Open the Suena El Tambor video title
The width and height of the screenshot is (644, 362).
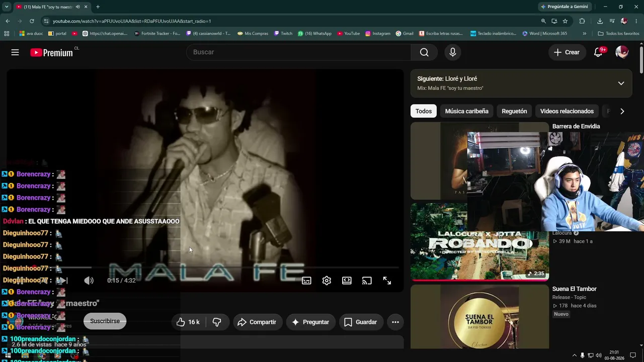pyautogui.click(x=574, y=289)
